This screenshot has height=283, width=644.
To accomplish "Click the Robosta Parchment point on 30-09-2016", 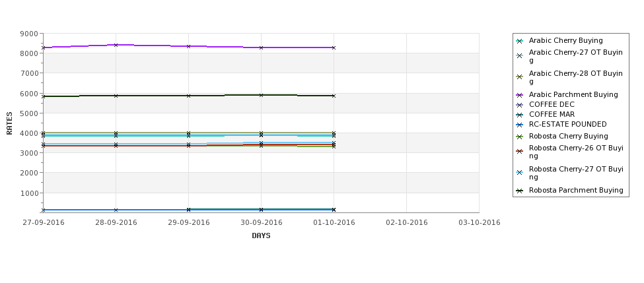I will click(x=261, y=95).
